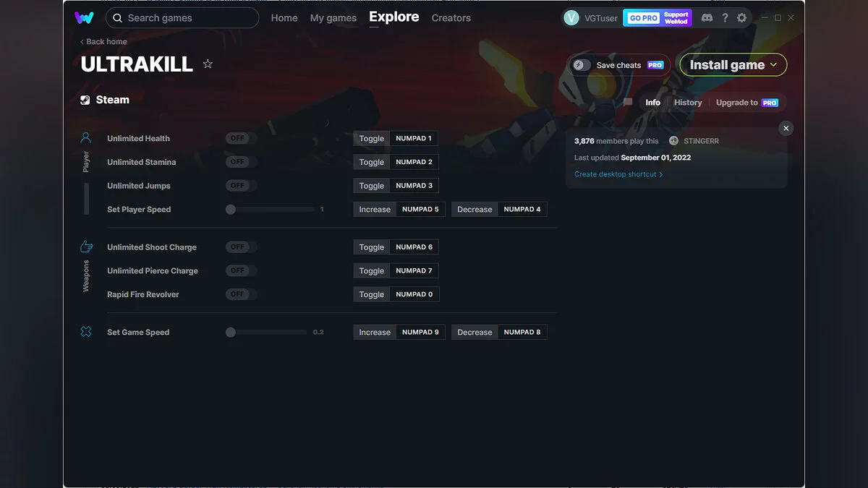Click Create desktop shortcut link
The image size is (868, 488).
click(x=618, y=174)
